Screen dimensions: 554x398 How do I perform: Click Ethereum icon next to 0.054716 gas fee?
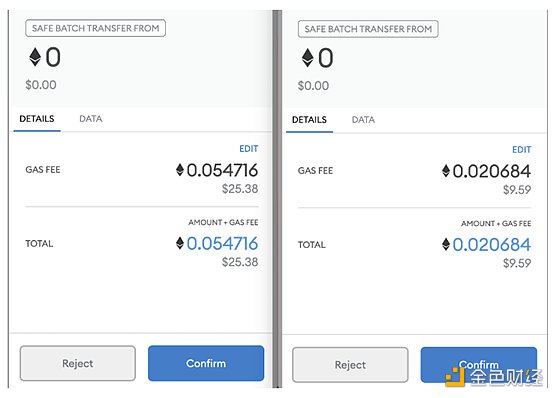tap(180, 170)
